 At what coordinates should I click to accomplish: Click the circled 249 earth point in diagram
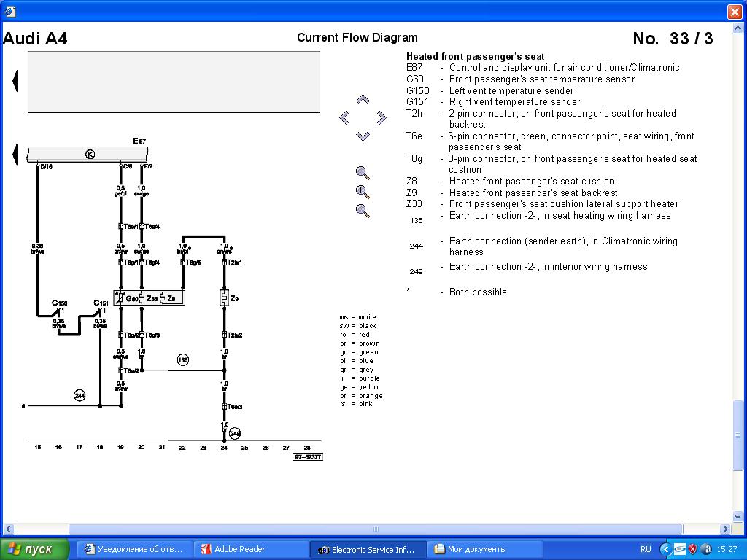point(235,433)
